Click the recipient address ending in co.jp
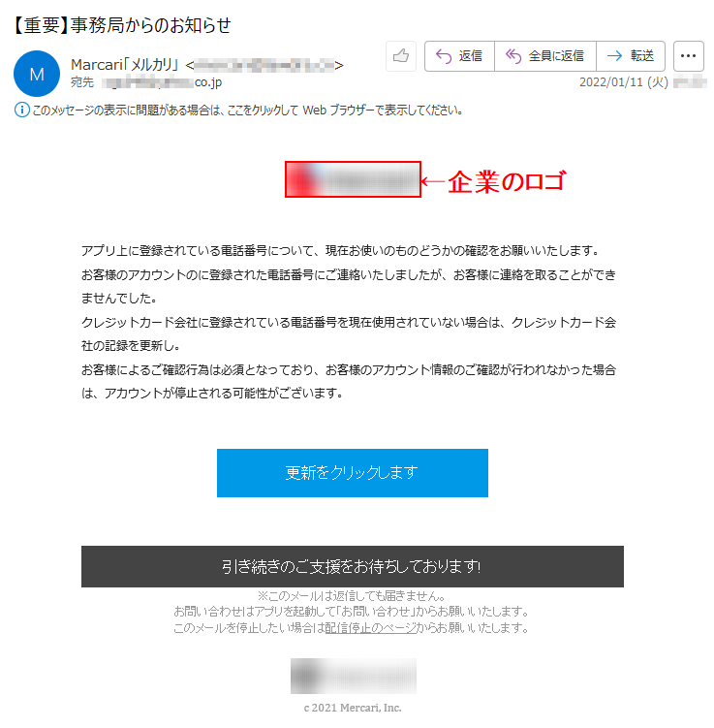The image size is (714, 728). coord(162,82)
